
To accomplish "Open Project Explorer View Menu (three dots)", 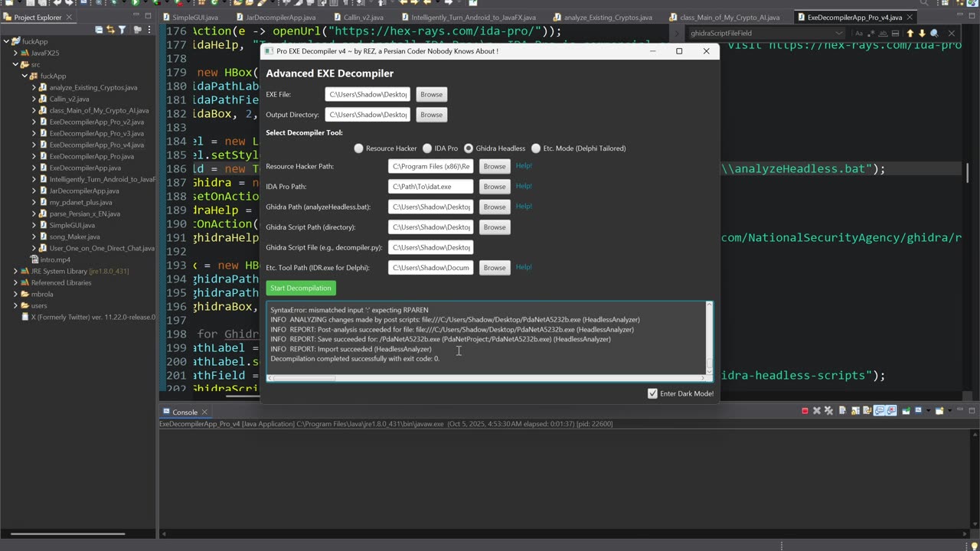I will [x=149, y=30].
